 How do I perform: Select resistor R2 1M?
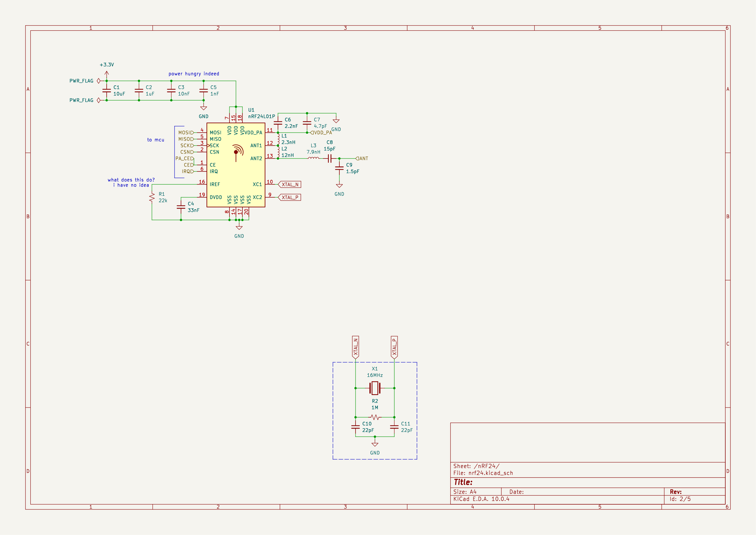[x=375, y=417]
